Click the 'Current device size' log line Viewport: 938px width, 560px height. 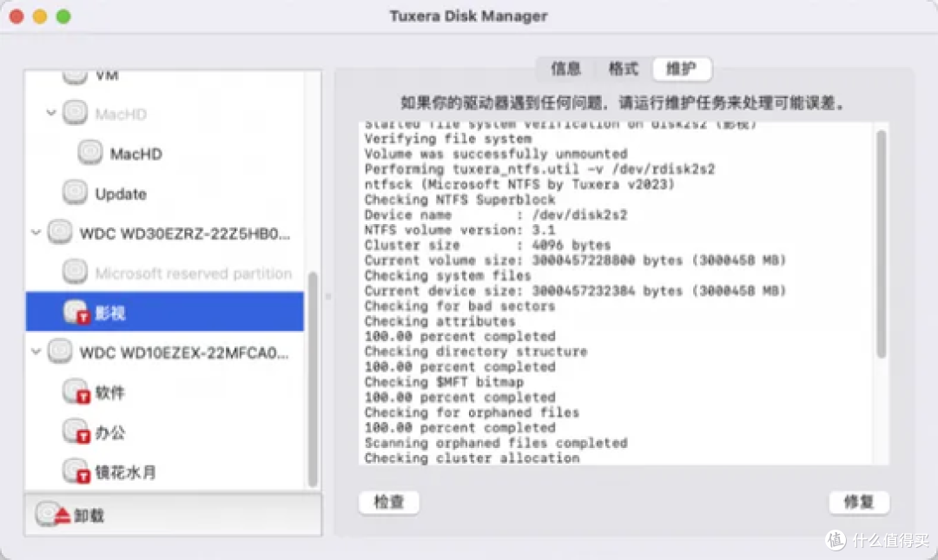click(575, 291)
